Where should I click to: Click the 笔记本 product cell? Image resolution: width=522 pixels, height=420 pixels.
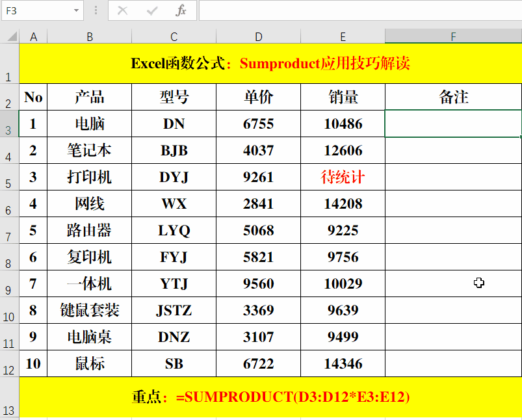click(x=90, y=150)
